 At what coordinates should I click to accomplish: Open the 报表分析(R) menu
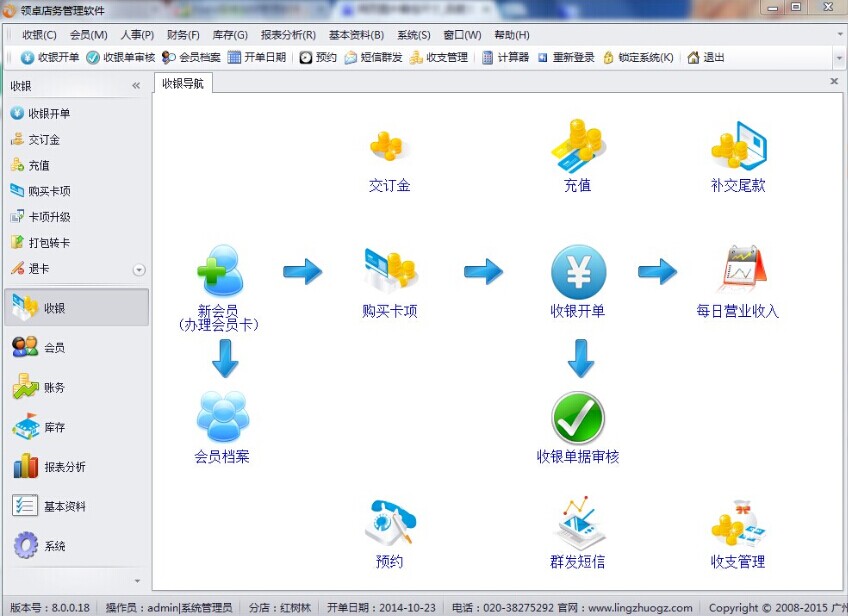tap(288, 35)
